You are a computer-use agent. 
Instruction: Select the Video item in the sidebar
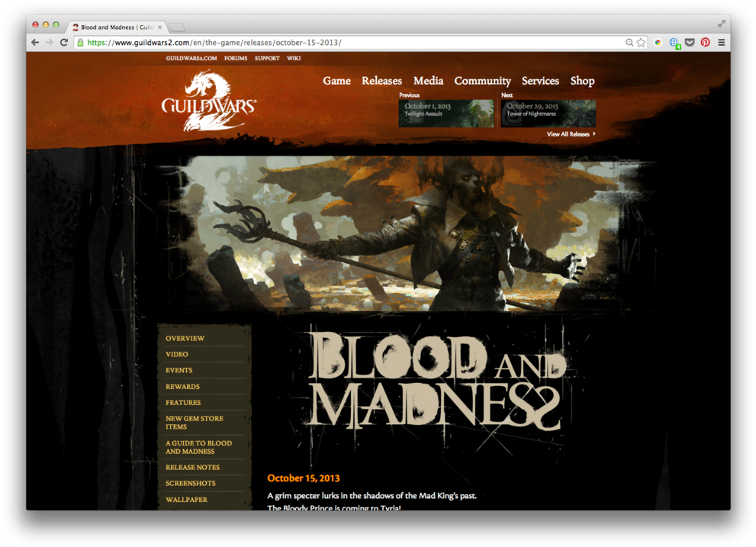point(177,355)
